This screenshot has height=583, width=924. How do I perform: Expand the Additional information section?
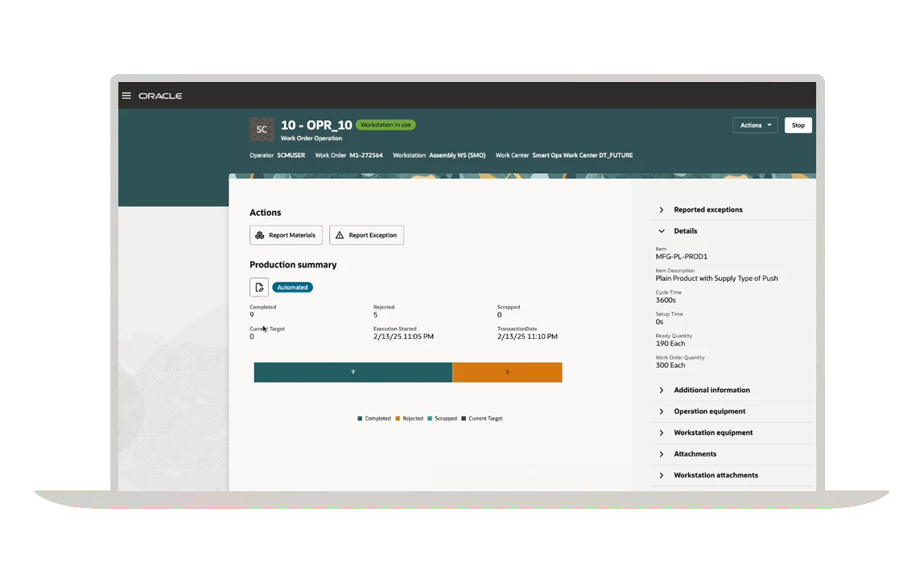tap(711, 391)
